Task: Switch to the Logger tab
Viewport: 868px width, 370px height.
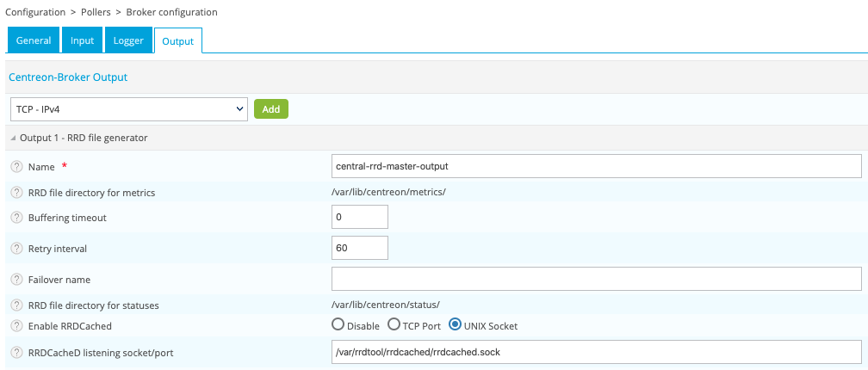Action: tap(128, 40)
